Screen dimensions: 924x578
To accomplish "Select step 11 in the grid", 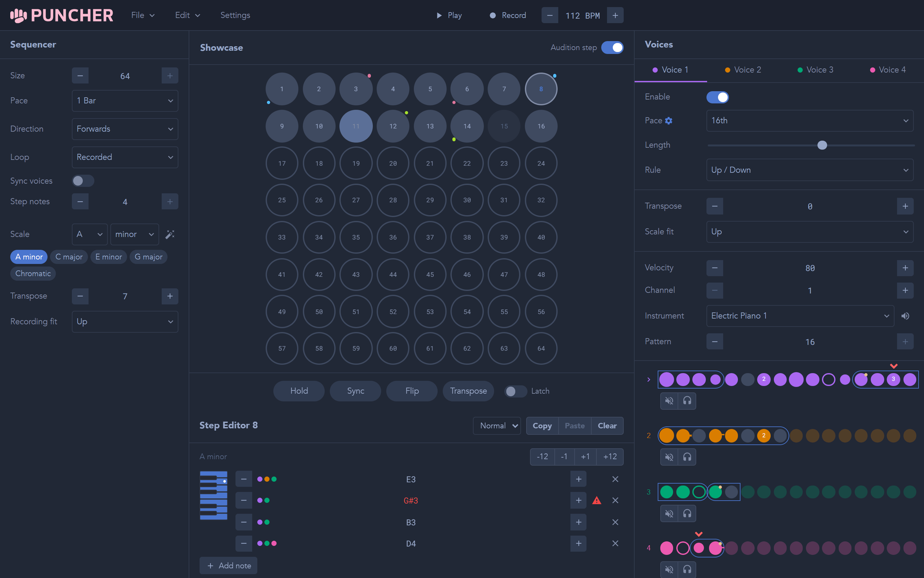I will tap(356, 127).
